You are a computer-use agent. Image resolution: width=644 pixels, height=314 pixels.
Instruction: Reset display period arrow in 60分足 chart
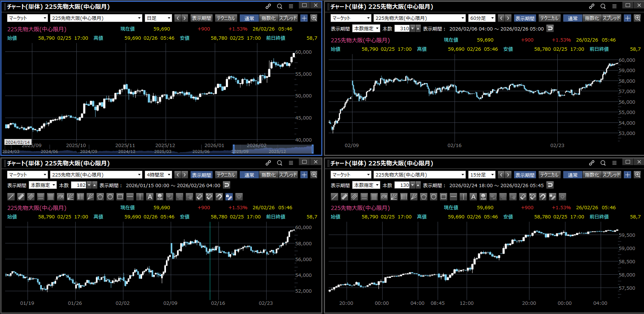(x=550, y=28)
